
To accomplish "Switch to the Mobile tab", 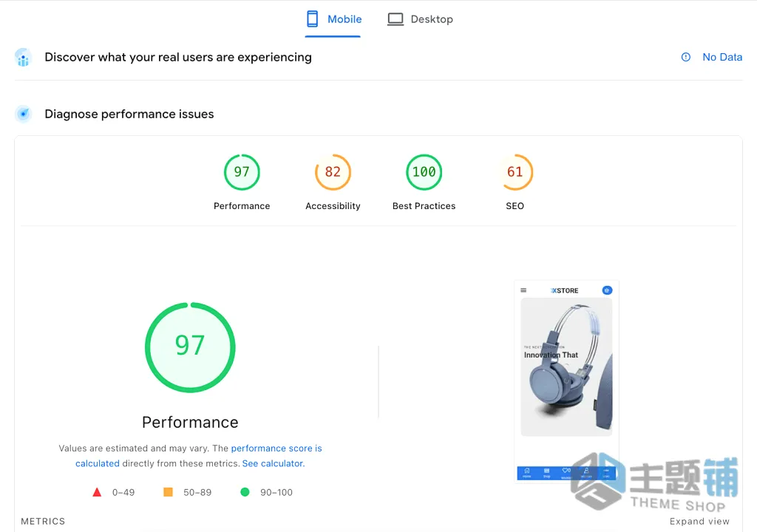I will [333, 19].
